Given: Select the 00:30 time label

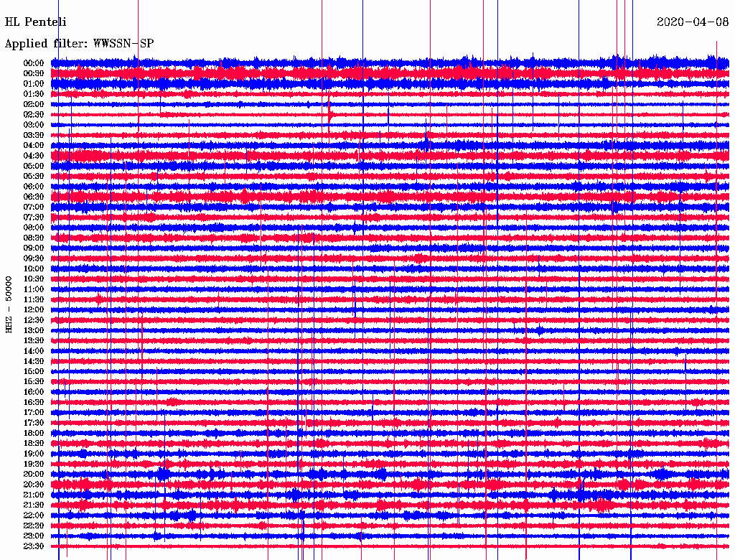Looking at the screenshot, I should 34,74.
